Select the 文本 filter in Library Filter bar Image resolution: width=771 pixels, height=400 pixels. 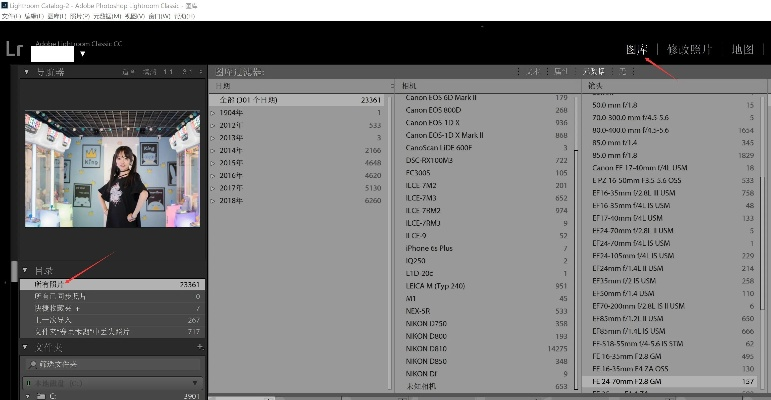click(x=534, y=72)
